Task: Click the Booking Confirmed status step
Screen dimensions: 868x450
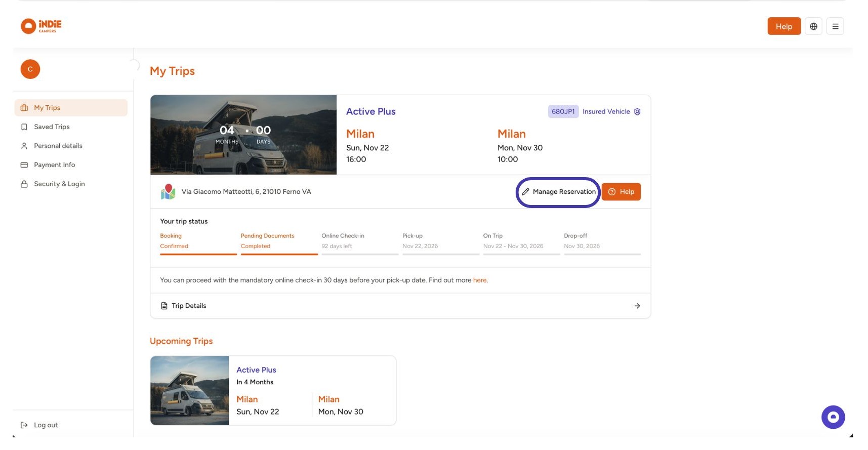Action: coord(198,243)
